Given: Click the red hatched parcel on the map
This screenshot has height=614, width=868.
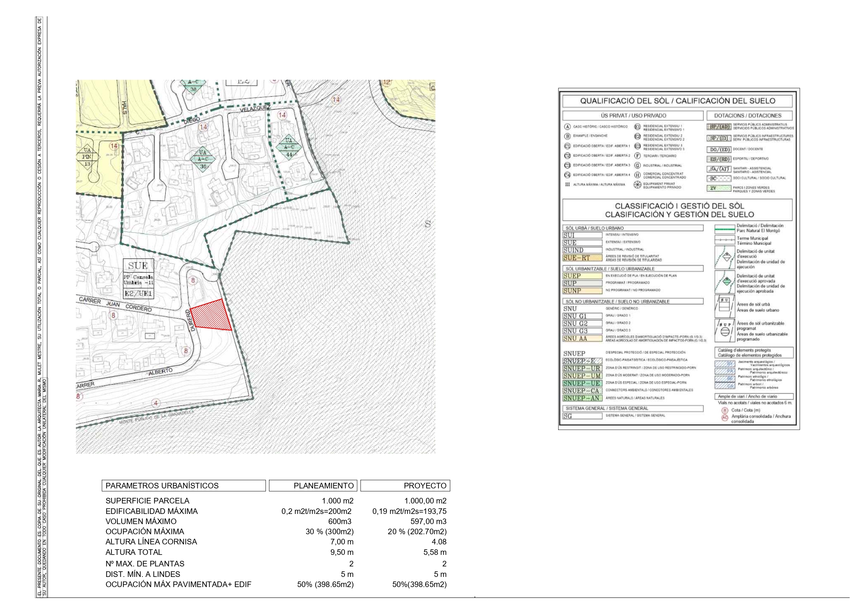Looking at the screenshot, I should click(212, 315).
